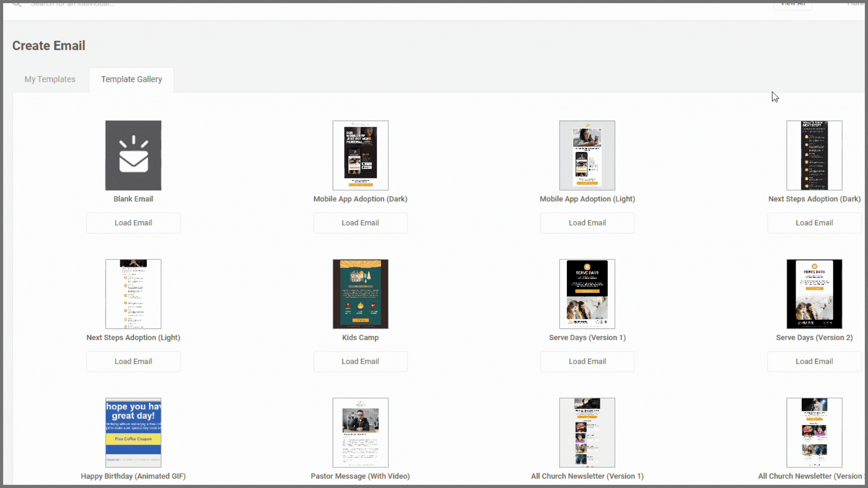868x488 pixels.
Task: Switch to the My Templates tab
Action: [50, 79]
